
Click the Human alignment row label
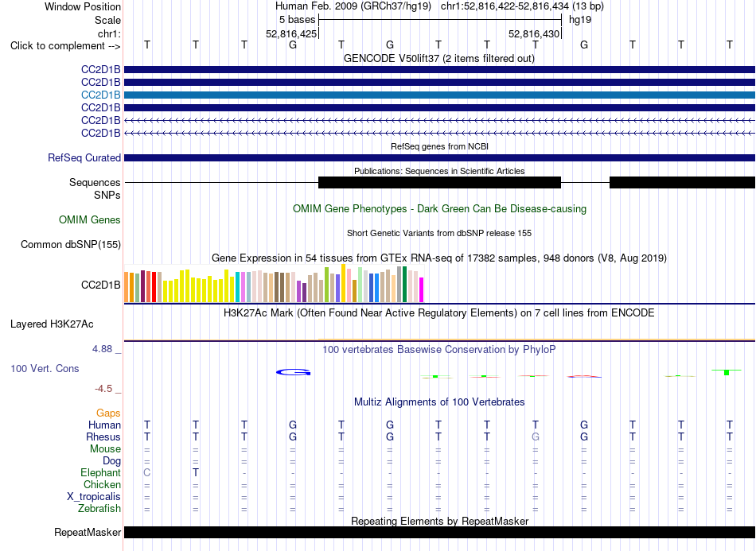coord(104,425)
